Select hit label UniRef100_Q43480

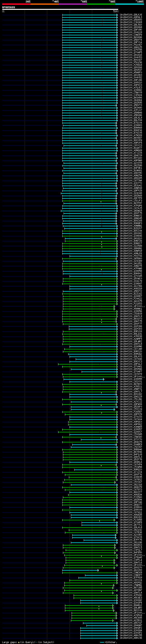point(131,108)
